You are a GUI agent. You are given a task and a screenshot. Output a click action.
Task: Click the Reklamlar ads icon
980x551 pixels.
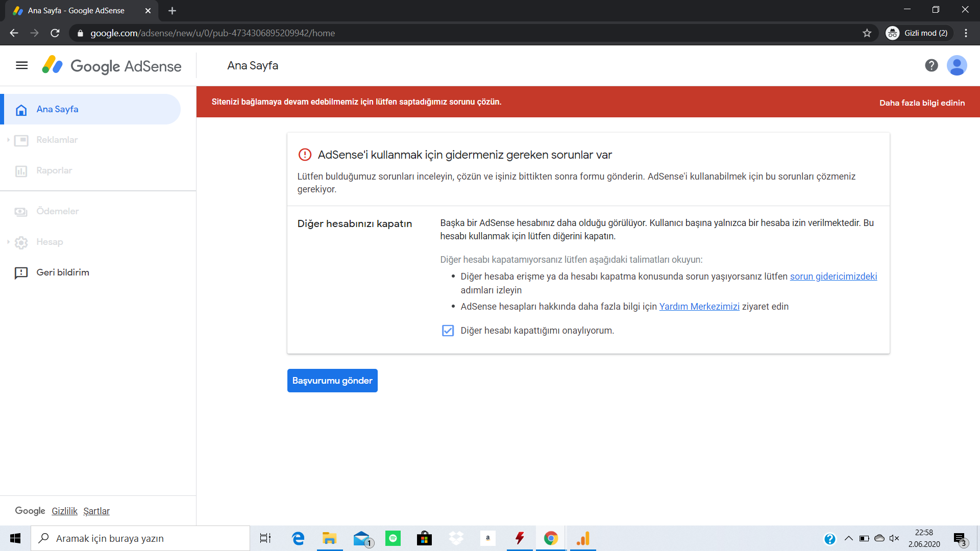21,140
